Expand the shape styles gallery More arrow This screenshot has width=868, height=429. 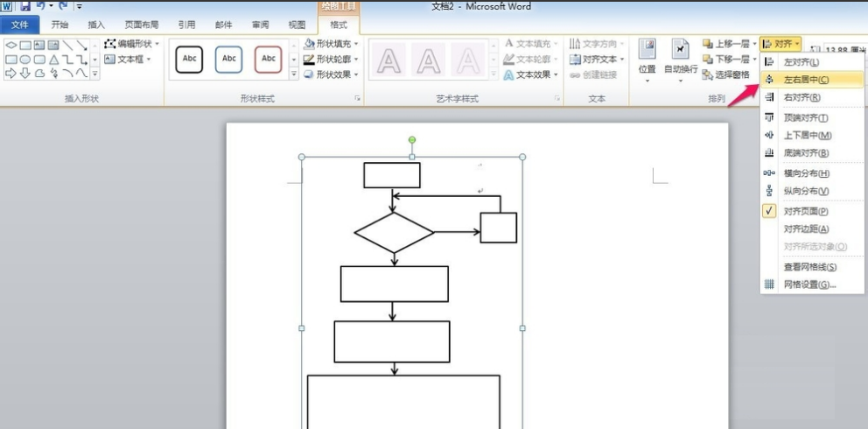[294, 74]
